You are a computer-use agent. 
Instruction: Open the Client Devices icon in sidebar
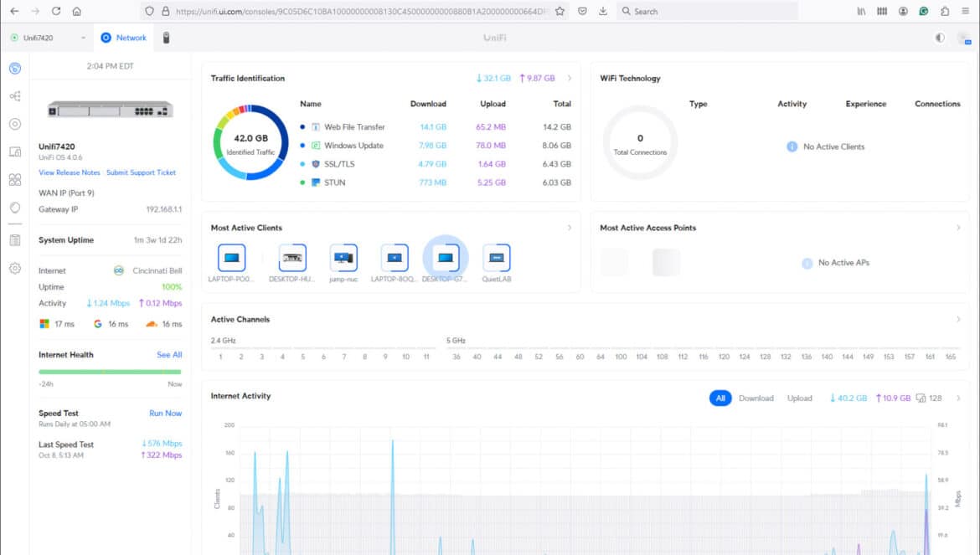coord(15,152)
